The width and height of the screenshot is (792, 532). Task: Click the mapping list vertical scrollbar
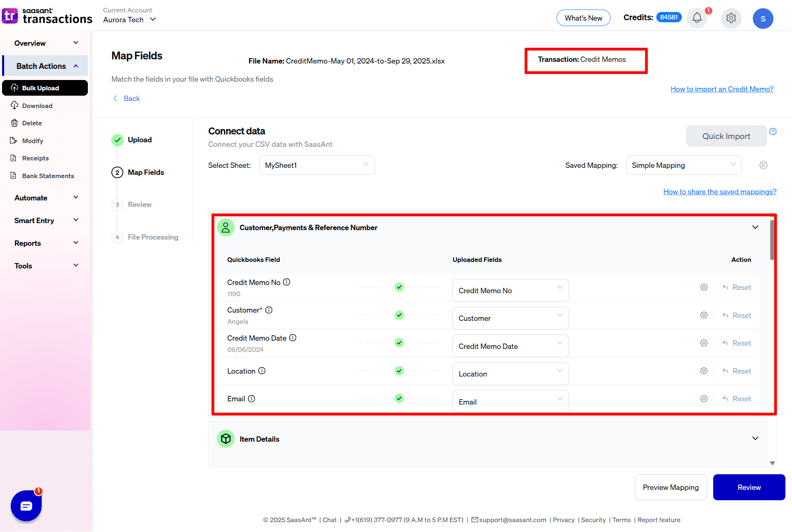click(x=772, y=240)
